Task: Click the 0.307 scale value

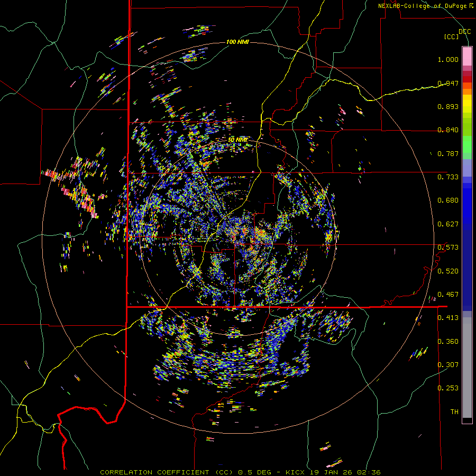Action: point(448,364)
